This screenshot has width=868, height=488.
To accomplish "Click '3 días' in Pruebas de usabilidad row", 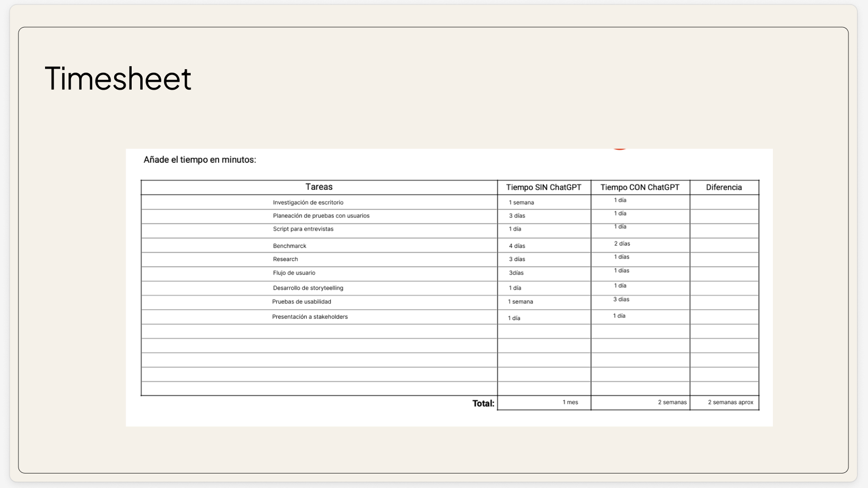I will 621,299.
